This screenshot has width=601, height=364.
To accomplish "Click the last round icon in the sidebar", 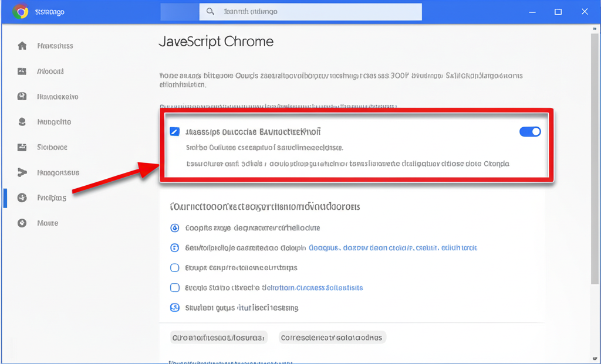I will point(22,223).
